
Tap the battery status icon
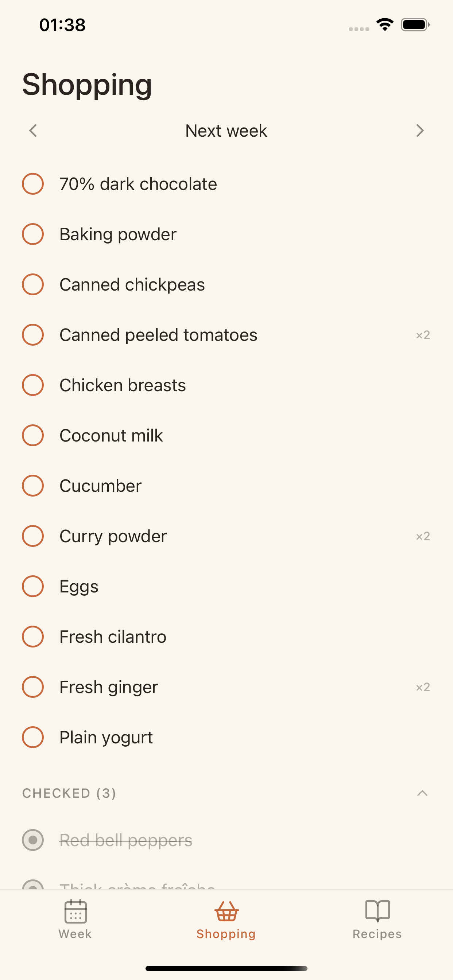coord(415,25)
